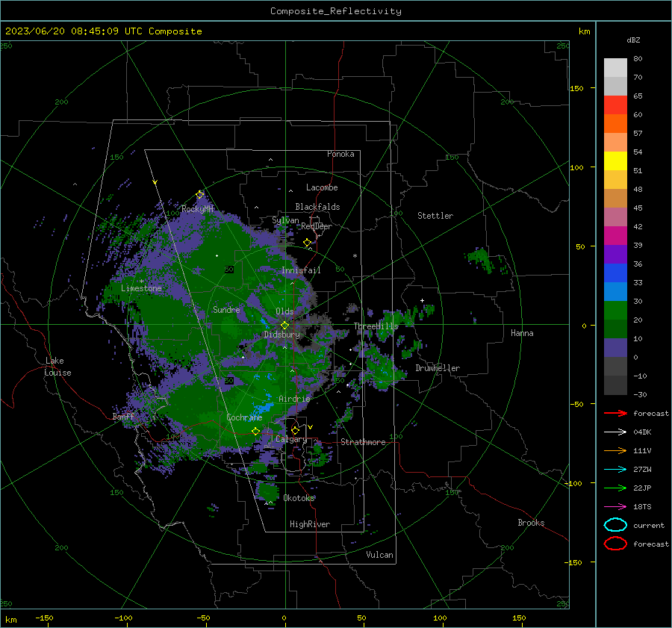Click the cyan 'current' ellipse legend icon

coord(615,525)
